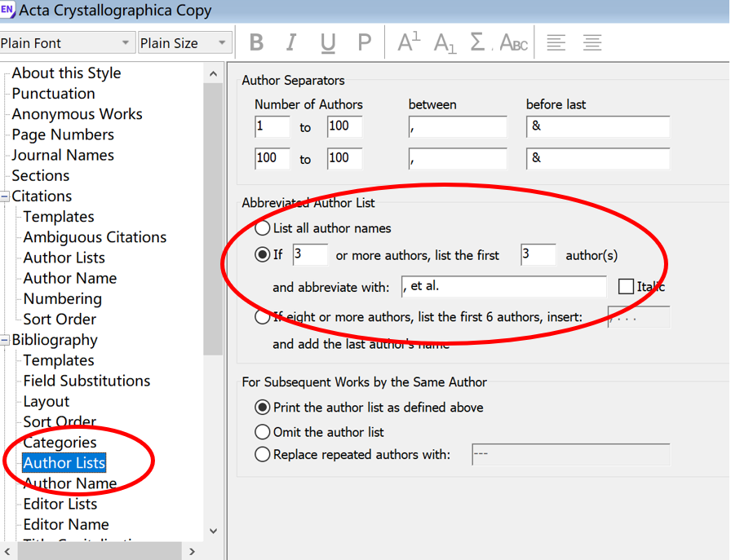The image size is (731, 560).
Task: Click first row 'between' separator field
Action: pyautogui.click(x=458, y=126)
